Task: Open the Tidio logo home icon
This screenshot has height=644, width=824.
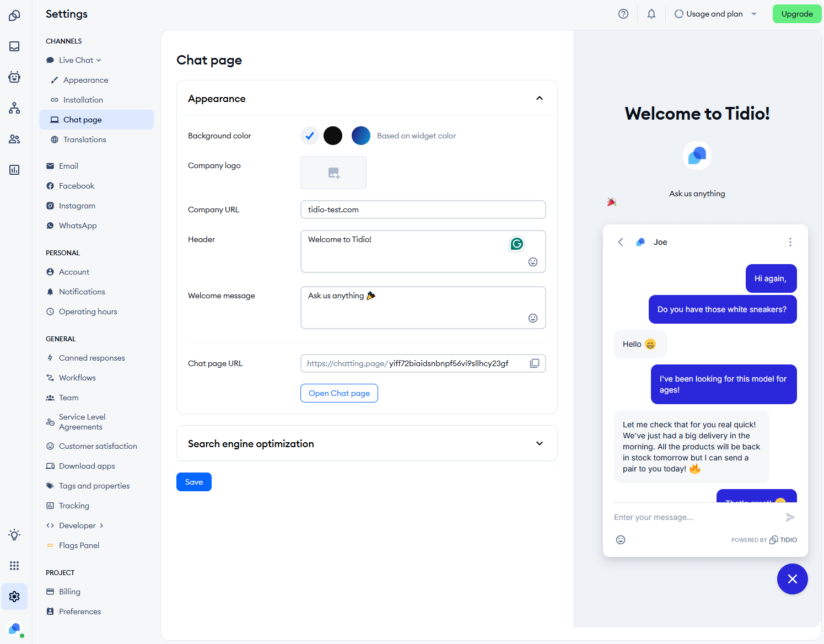Action: point(14,15)
